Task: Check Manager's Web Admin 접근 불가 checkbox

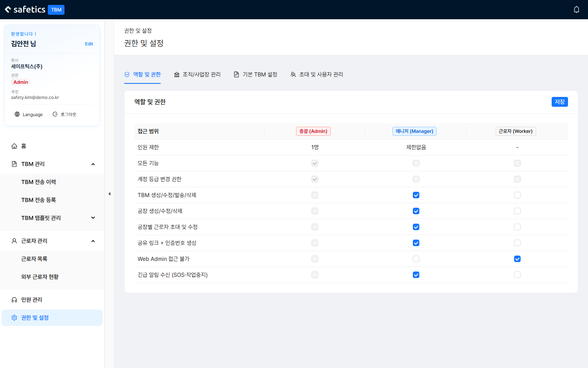Action: [x=416, y=259]
